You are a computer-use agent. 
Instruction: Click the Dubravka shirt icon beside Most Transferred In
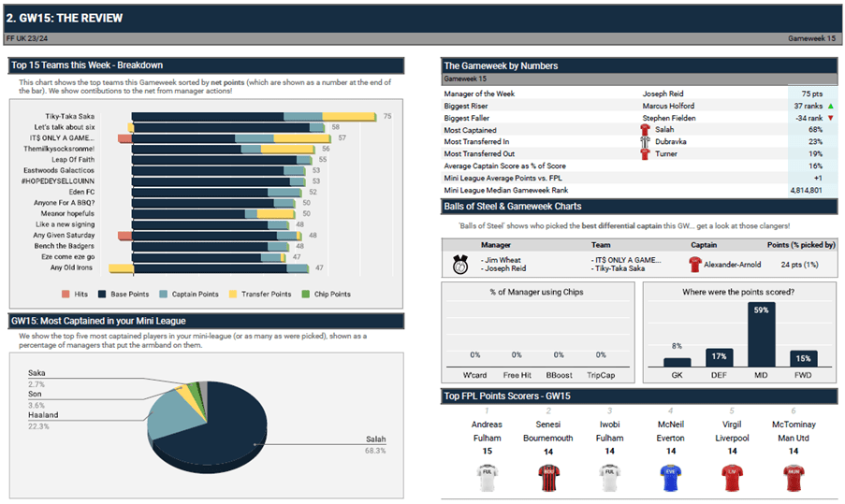[x=645, y=142]
